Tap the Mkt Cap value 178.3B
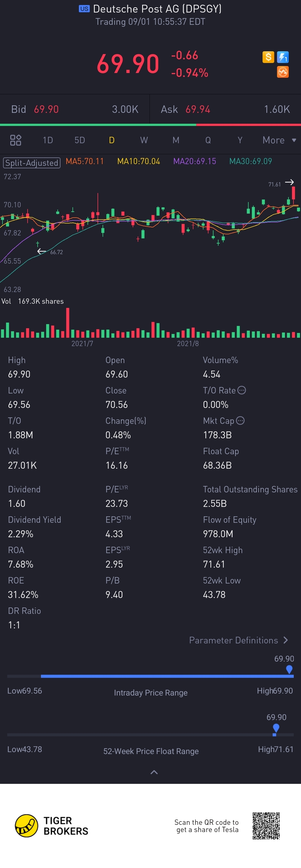Image resolution: width=301 pixels, height=868 pixels. tap(217, 435)
